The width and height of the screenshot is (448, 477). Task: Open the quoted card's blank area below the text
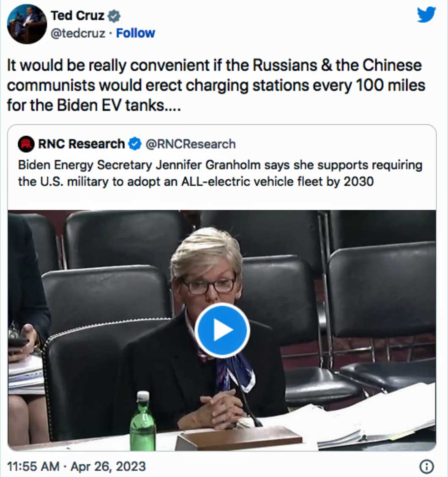[x=222, y=199]
